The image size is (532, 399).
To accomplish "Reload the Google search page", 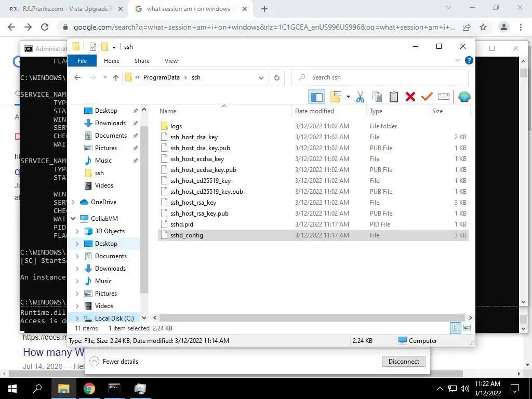I will click(x=45, y=28).
